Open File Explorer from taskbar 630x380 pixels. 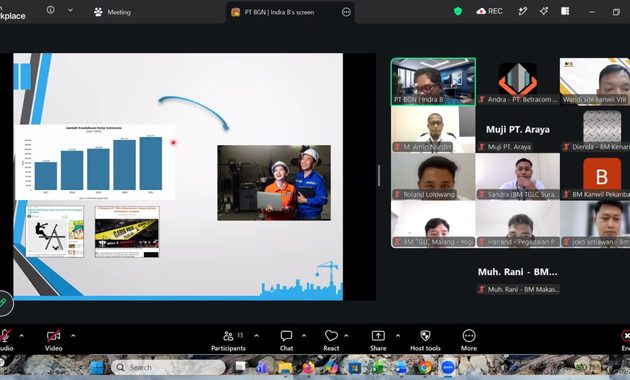click(284, 368)
